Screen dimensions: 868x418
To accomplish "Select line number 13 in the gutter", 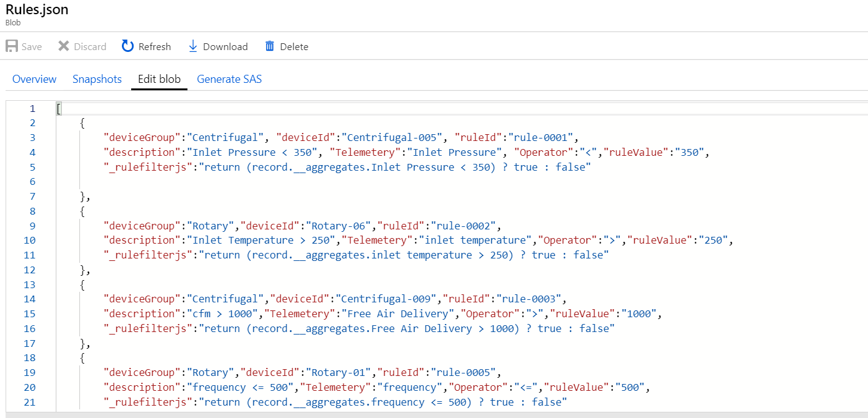I will pos(30,284).
